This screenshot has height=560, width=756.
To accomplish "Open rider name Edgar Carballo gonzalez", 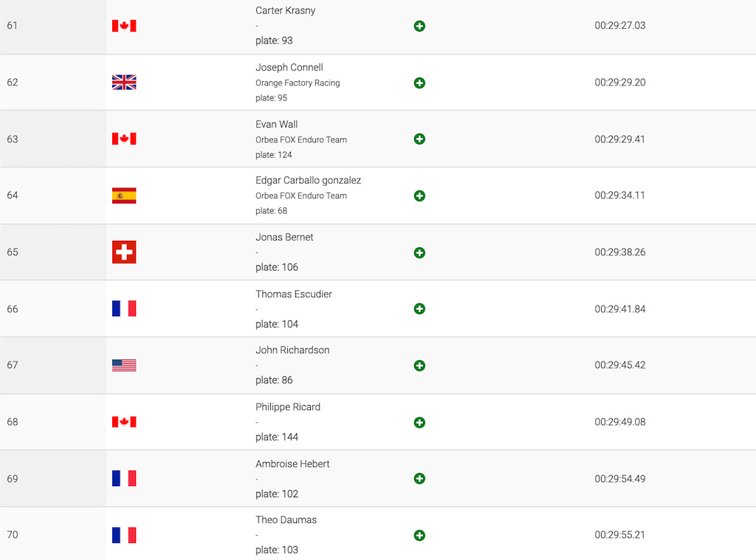I will pos(308,180).
